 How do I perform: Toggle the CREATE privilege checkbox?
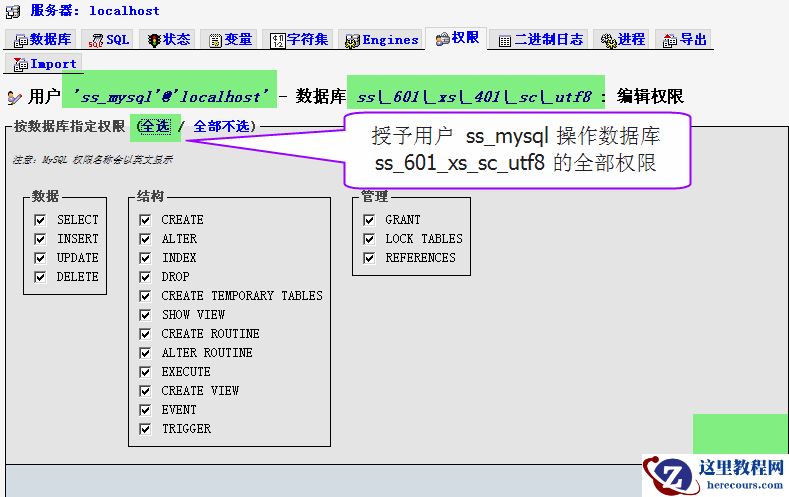tap(145, 220)
